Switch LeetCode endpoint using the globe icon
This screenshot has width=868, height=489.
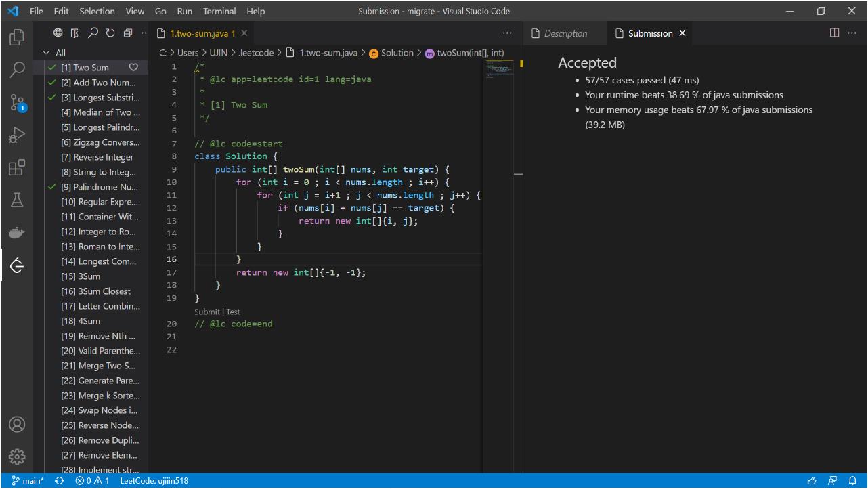pos(58,32)
